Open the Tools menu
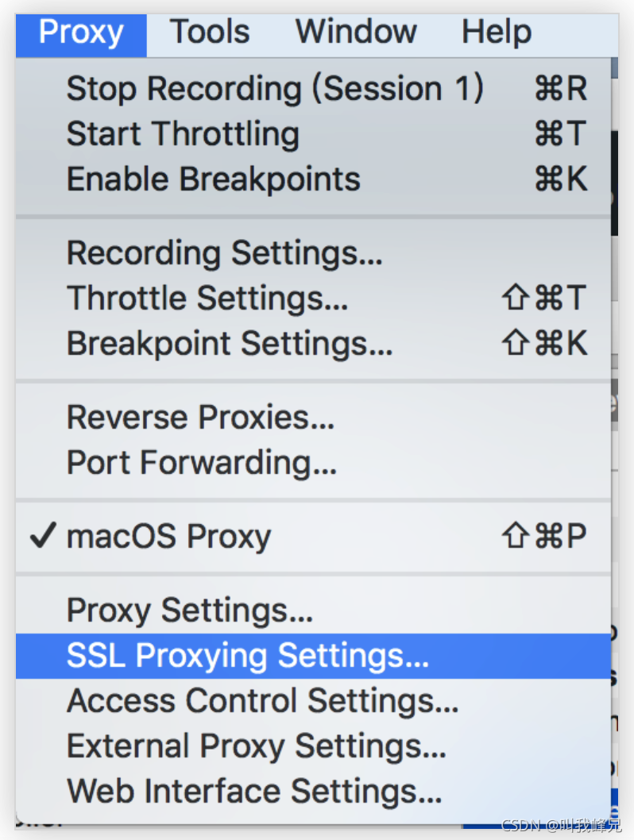 click(x=210, y=33)
